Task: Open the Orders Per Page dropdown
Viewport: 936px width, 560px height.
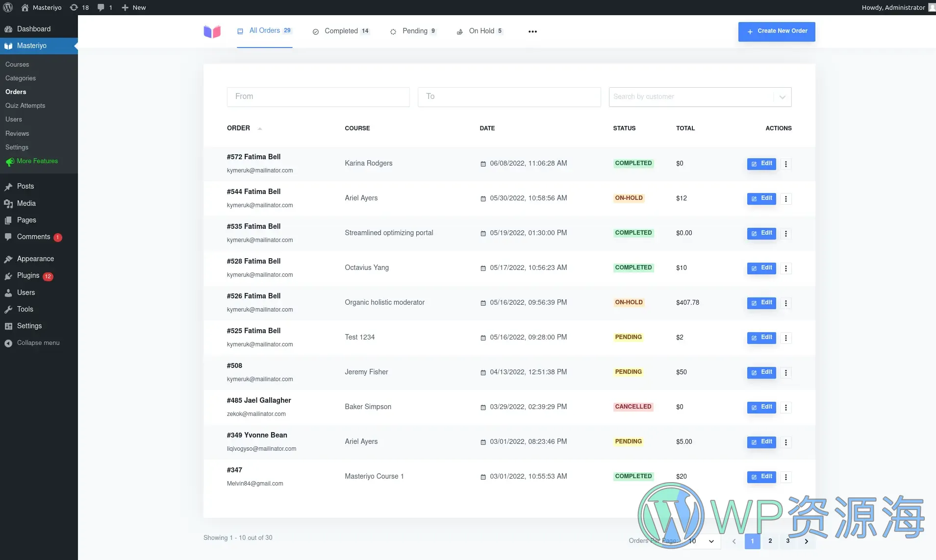Action: pos(702,541)
